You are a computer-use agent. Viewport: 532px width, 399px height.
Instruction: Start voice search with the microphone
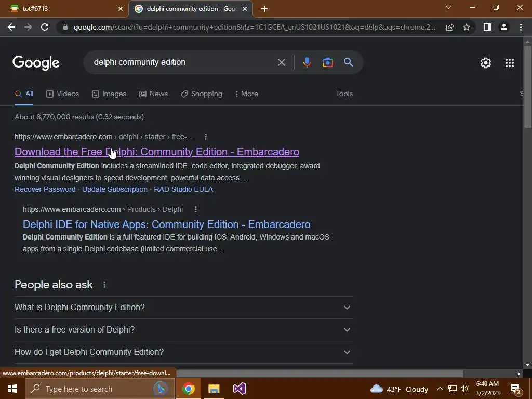[307, 62]
